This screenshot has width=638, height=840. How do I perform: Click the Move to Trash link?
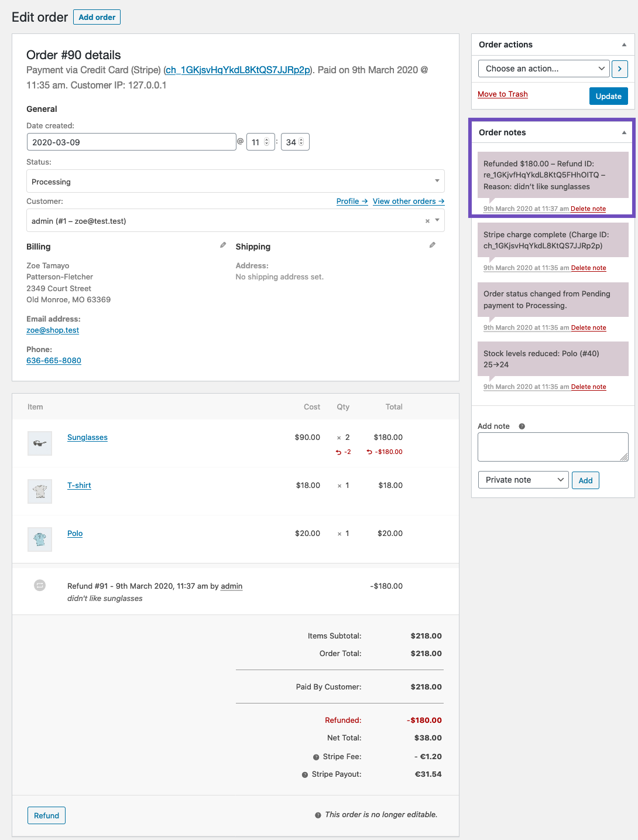(502, 94)
